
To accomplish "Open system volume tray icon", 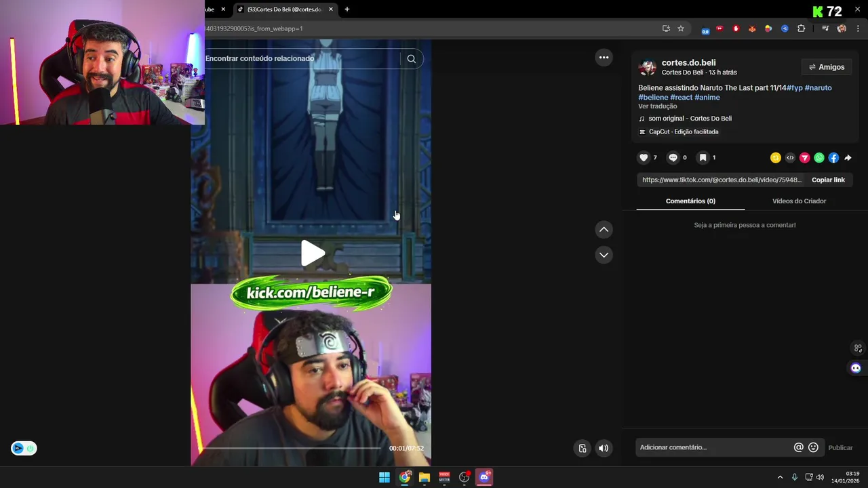I will coord(820,477).
